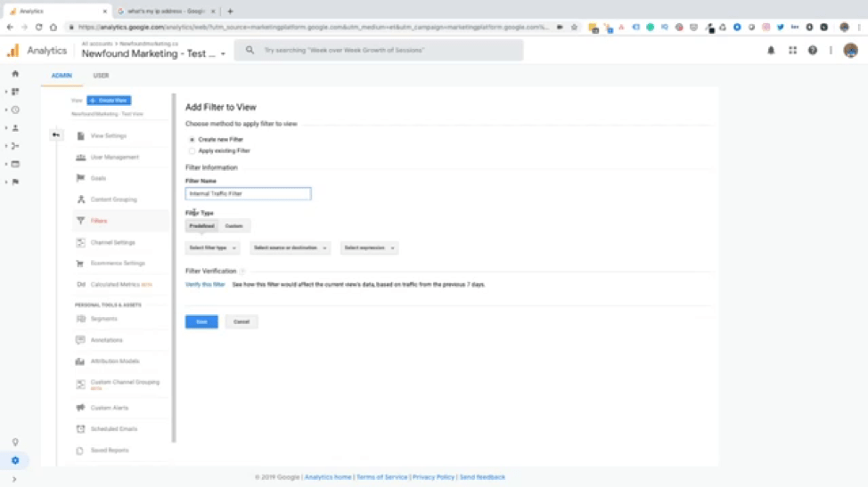The height and width of the screenshot is (487, 868).
Task: Open the Audience person icon in sidebar
Action: click(x=15, y=127)
